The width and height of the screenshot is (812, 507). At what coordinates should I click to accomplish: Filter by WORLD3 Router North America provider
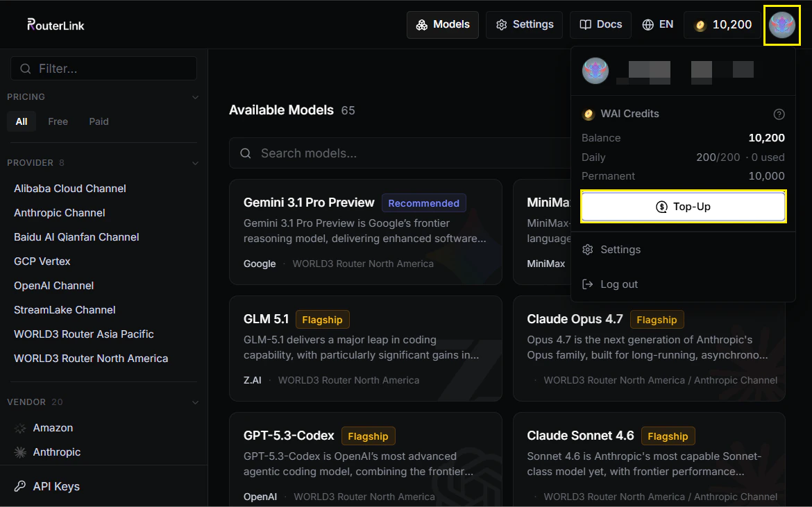click(91, 359)
